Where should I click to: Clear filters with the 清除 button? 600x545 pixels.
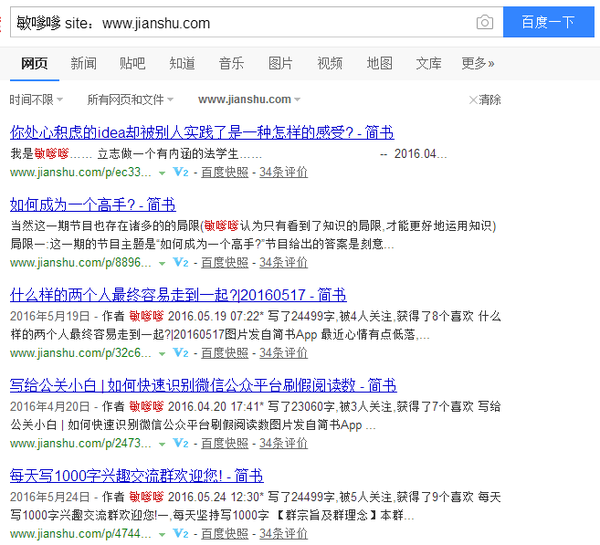click(x=485, y=100)
